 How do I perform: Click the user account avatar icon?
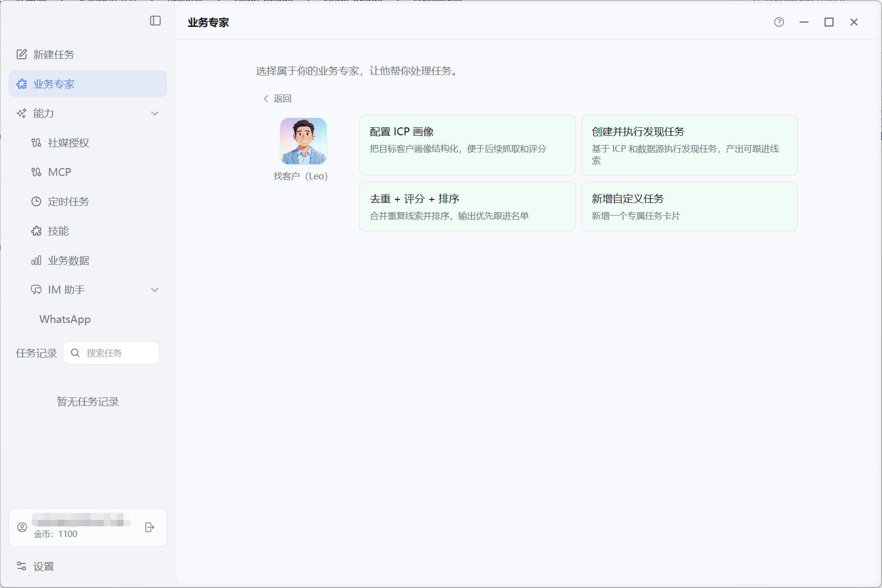coord(22,527)
